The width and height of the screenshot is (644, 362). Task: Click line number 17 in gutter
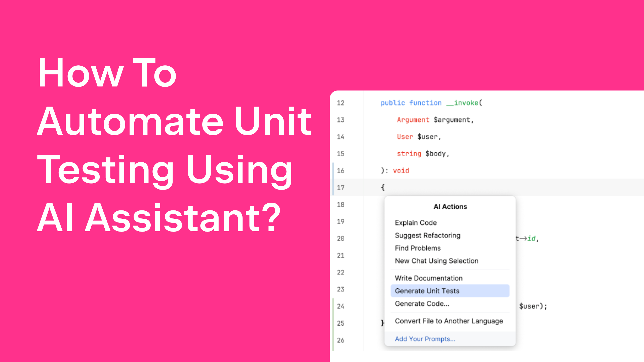point(341,188)
